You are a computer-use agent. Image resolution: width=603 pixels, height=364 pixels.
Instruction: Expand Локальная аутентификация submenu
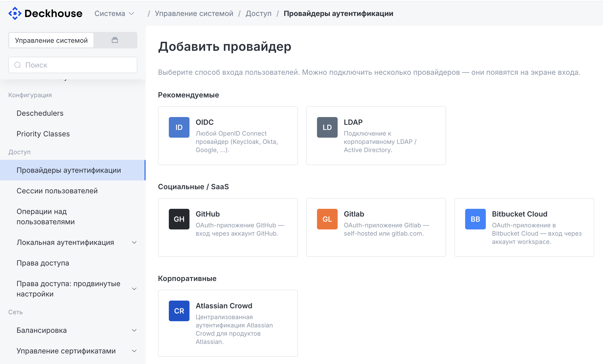coord(134,242)
